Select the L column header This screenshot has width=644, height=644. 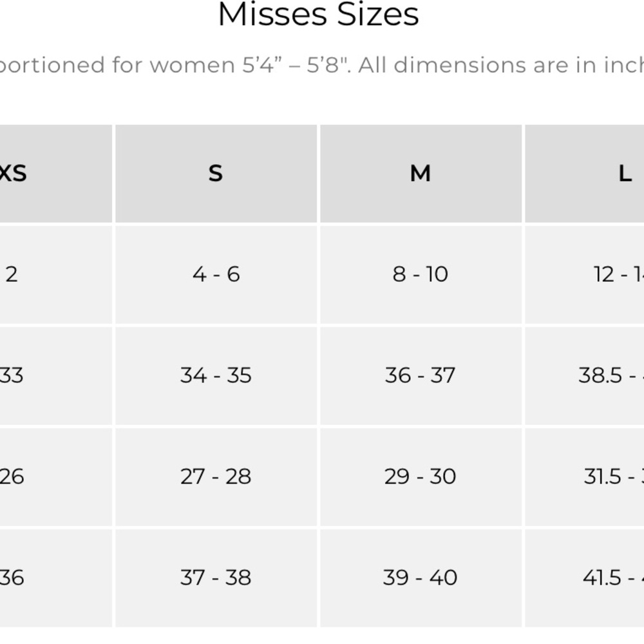(624, 173)
